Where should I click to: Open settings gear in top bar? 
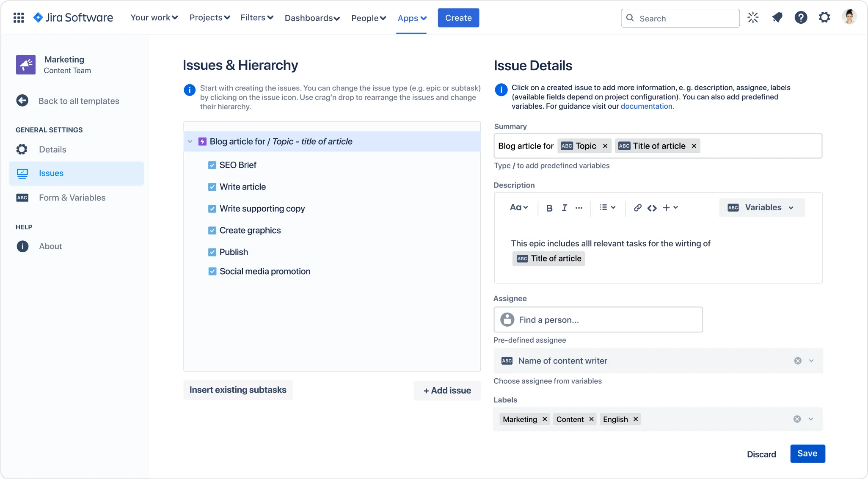click(x=824, y=18)
